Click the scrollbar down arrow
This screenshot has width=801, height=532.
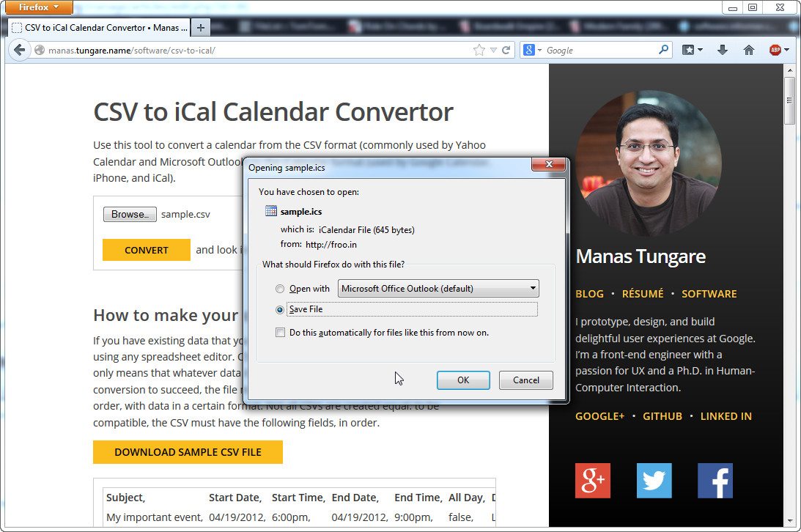coord(790,521)
